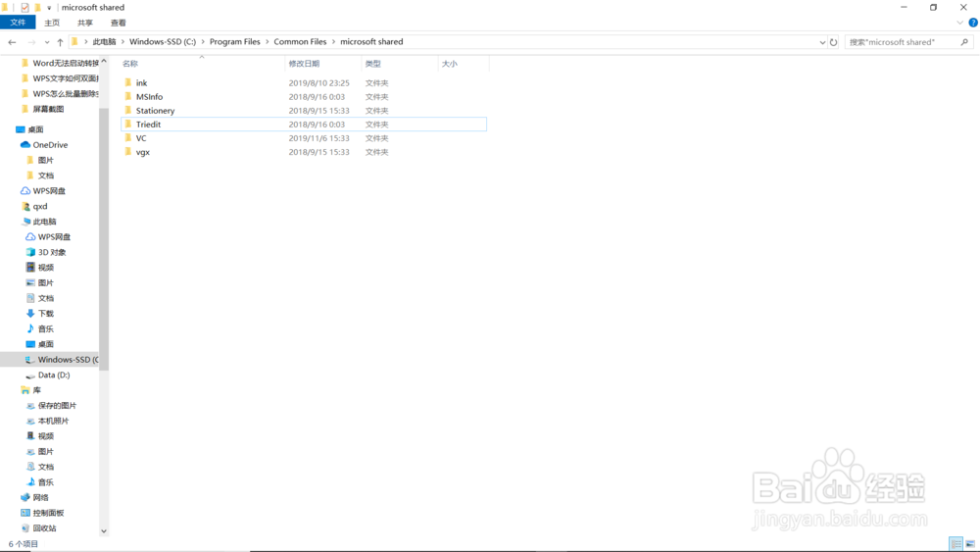
Task: Click Common Files breadcrumb in address bar
Action: coord(300,42)
